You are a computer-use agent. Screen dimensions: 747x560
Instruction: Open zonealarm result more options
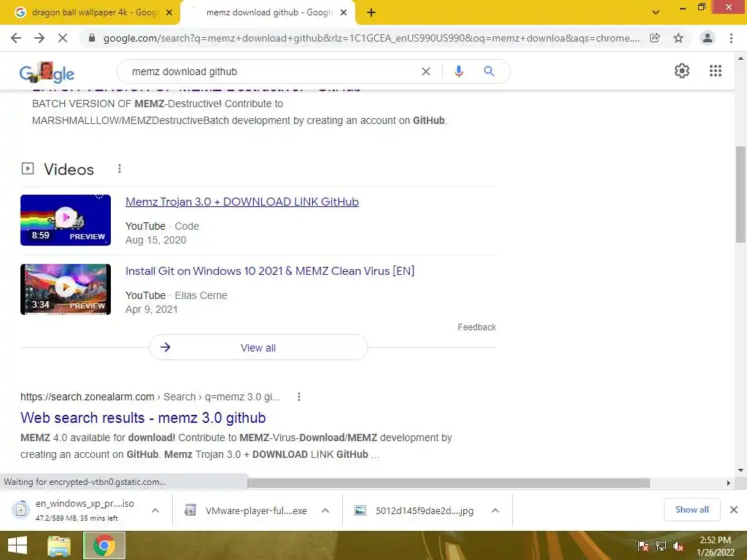pos(298,397)
